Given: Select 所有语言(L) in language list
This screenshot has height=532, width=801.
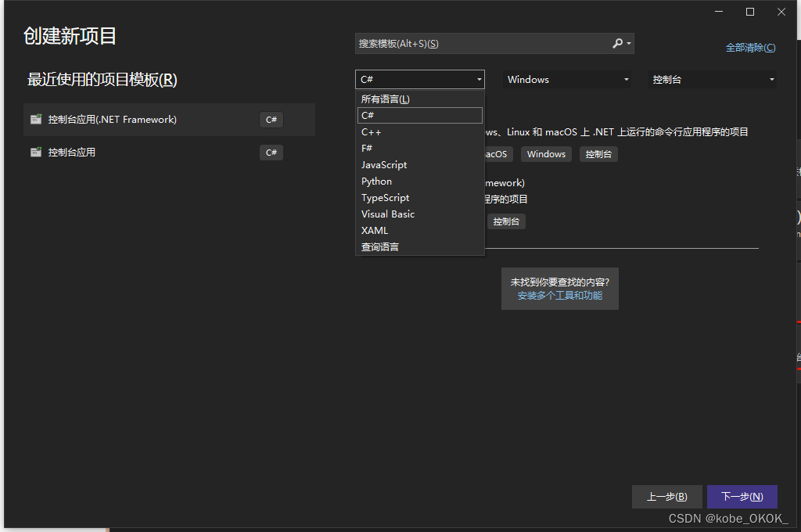Looking at the screenshot, I should pos(420,99).
